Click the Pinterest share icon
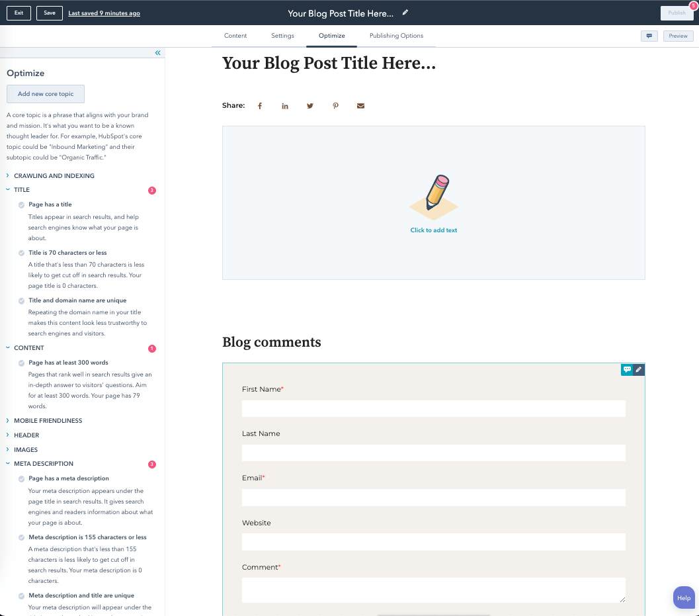 [335, 106]
